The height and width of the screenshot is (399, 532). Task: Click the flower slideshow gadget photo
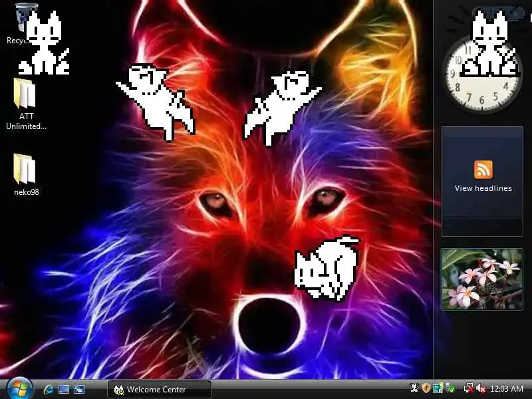[481, 279]
